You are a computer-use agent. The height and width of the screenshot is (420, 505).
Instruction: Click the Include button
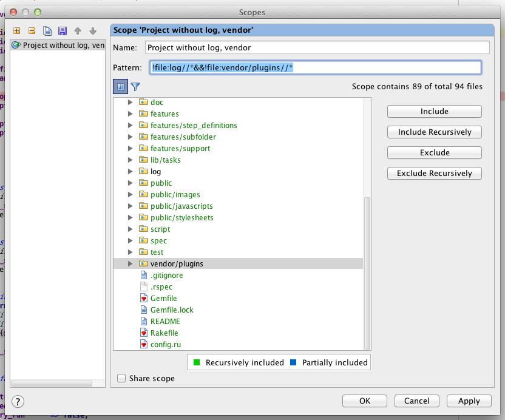tap(435, 112)
